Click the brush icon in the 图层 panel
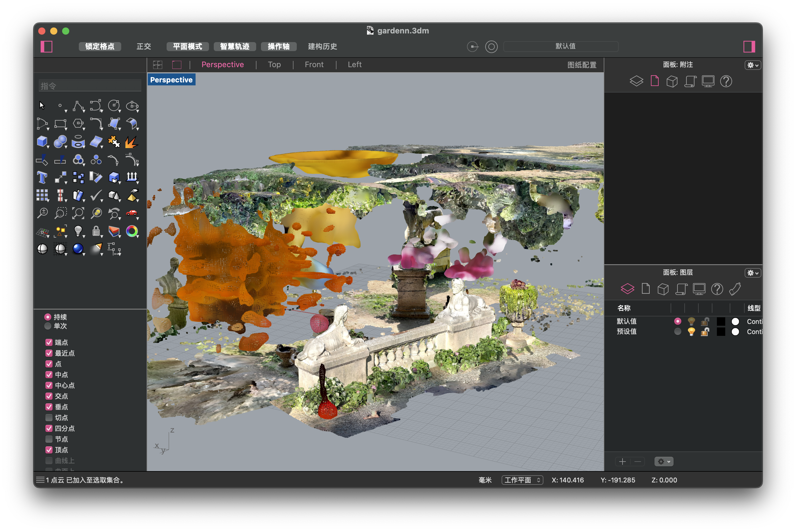The image size is (796, 532). tap(735, 289)
